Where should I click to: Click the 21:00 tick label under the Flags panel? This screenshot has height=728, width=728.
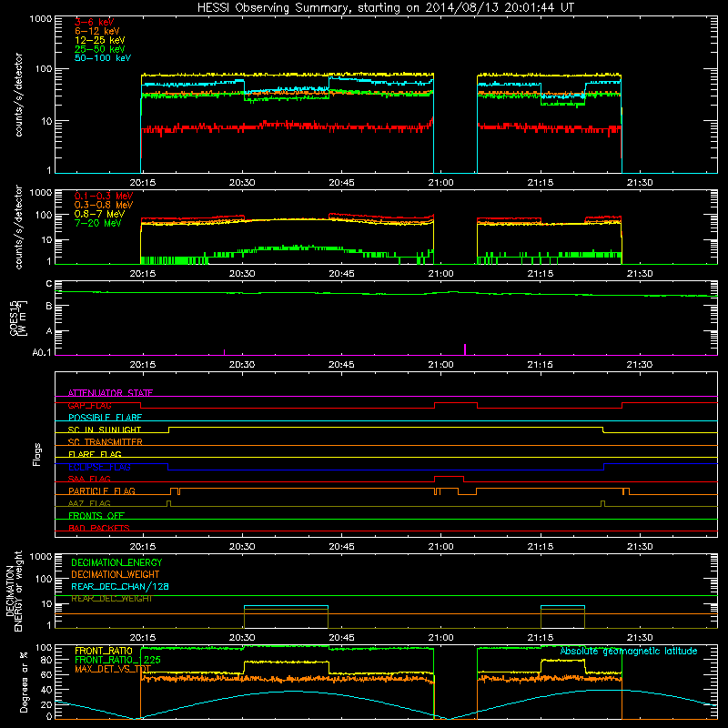(440, 546)
